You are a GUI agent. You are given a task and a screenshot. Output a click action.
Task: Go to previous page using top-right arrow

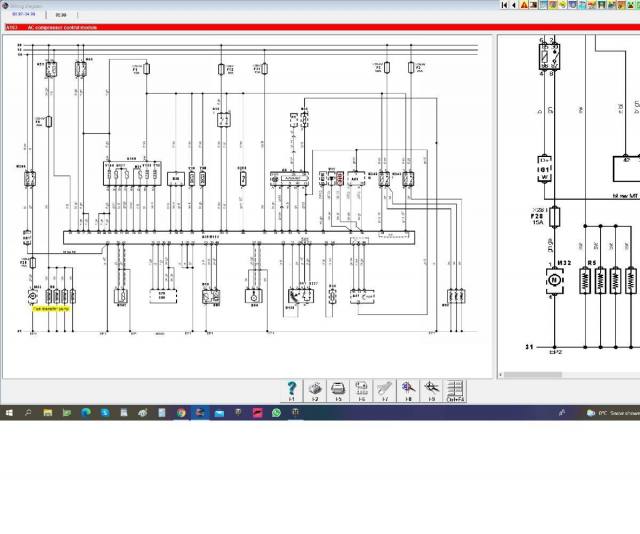(515, 5)
